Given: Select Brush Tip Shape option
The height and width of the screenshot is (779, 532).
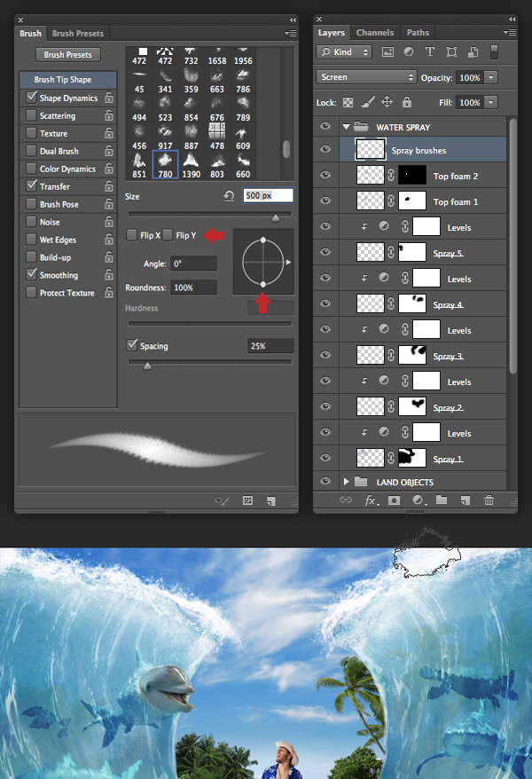Looking at the screenshot, I should coord(68,80).
